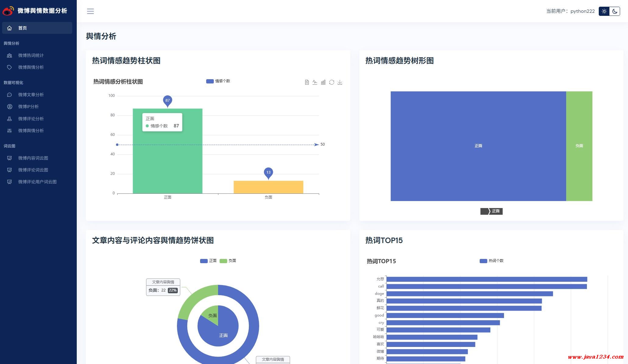Click the Weibo logo icon
Screen dimensions: 628x364
pyautogui.click(x=8, y=11)
